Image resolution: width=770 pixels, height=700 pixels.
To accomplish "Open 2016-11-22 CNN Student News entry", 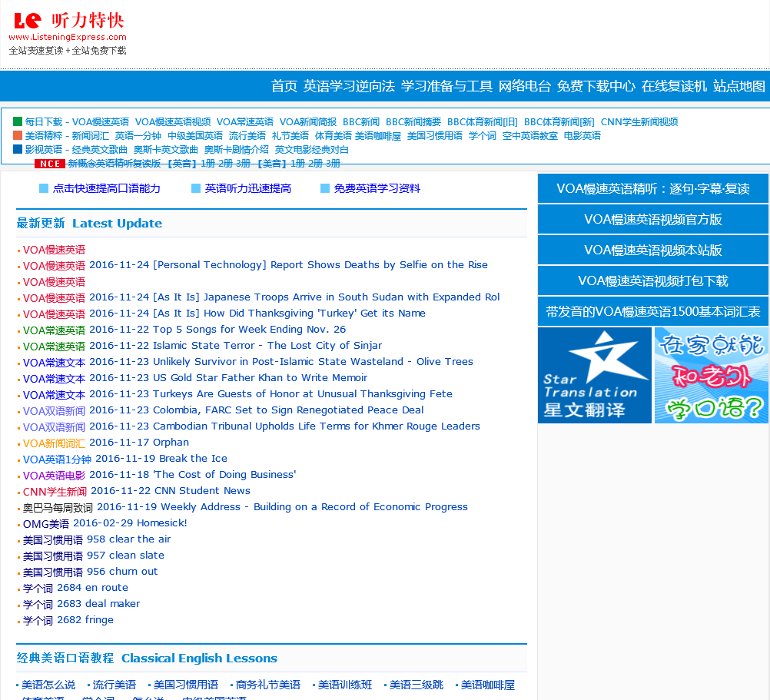I will [171, 491].
